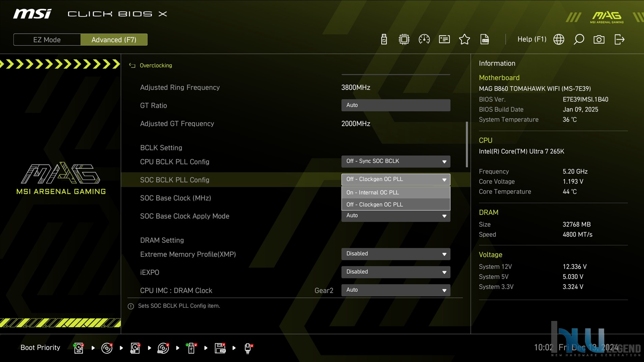Viewport: 644px width, 362px height.
Task: Open the log document icon
Action: click(x=485, y=39)
